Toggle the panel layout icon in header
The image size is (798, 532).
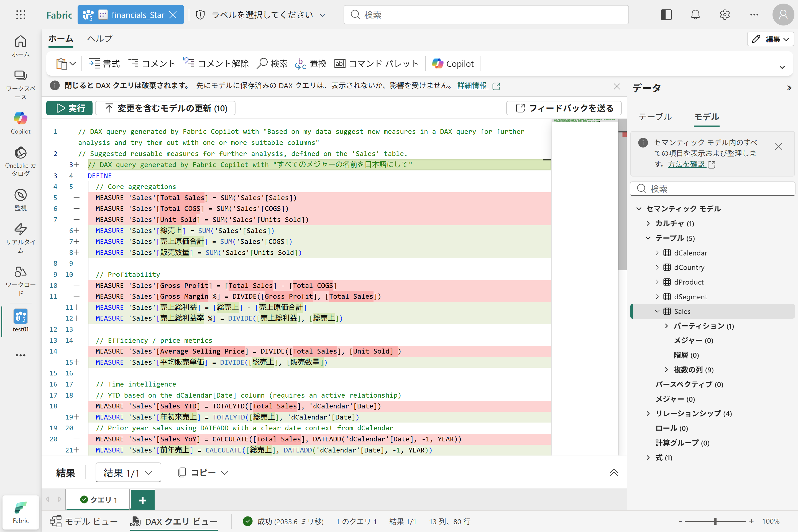coord(666,15)
